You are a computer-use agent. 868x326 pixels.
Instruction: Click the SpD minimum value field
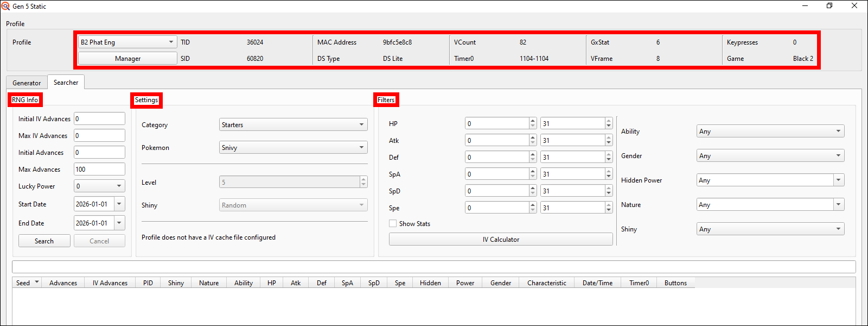click(x=497, y=191)
